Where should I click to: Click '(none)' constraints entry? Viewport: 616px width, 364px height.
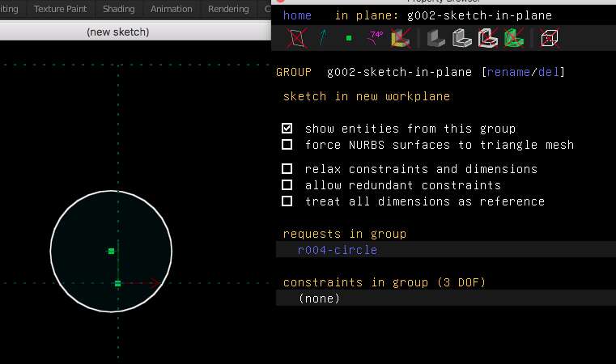click(319, 298)
